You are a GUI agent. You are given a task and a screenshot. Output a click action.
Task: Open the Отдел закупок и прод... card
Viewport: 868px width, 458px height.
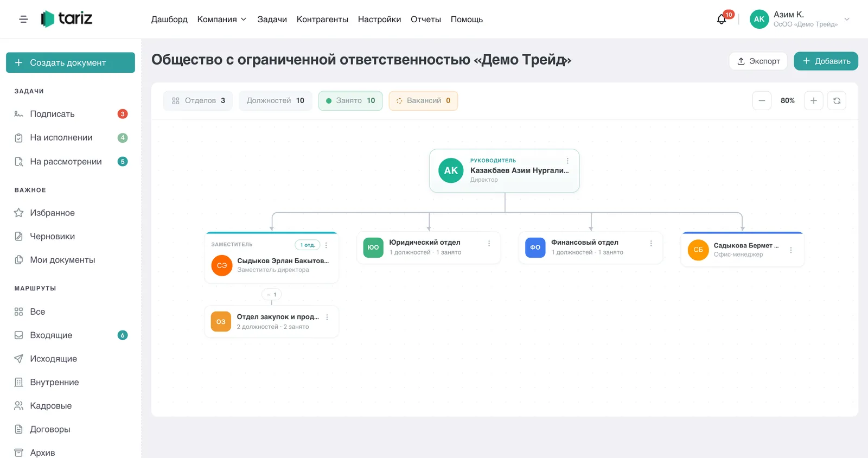coord(272,322)
